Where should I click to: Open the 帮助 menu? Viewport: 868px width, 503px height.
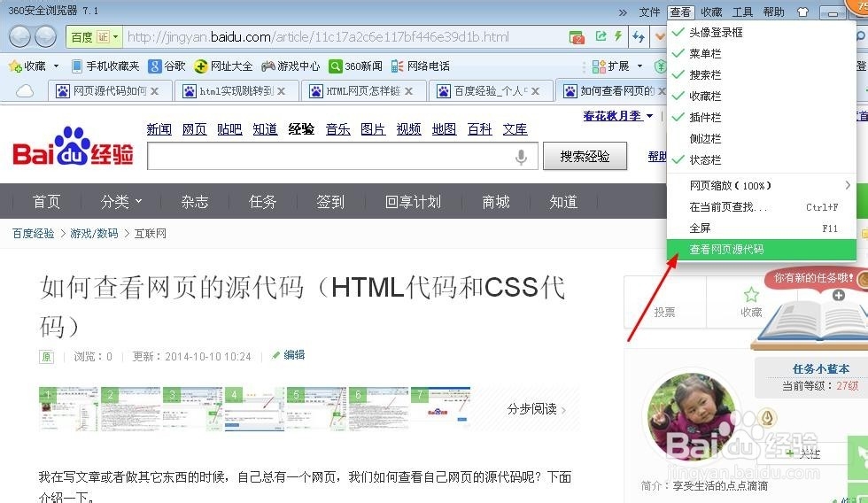[x=773, y=12]
